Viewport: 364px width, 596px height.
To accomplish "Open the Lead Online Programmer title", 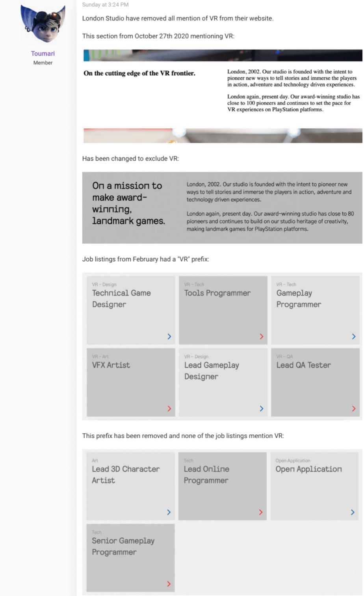I will click(x=206, y=475).
